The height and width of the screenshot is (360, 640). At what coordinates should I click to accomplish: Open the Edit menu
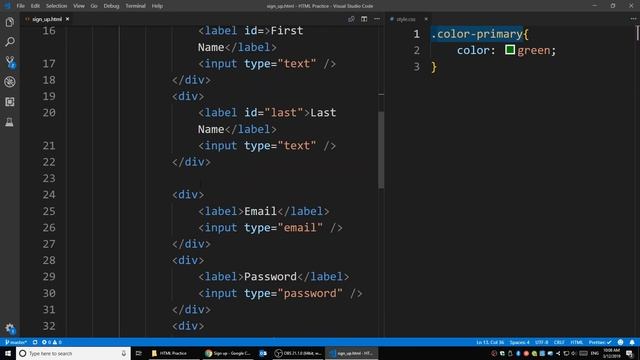pyautogui.click(x=35, y=6)
